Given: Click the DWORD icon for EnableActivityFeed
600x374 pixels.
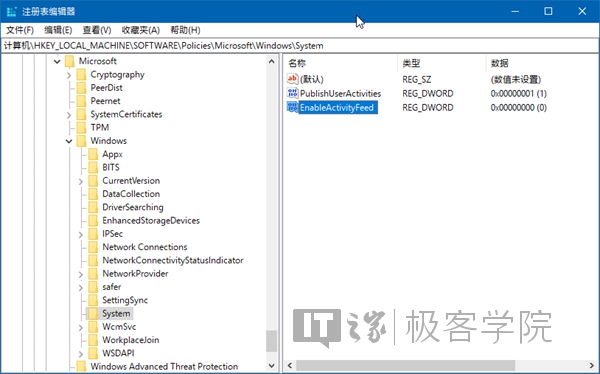Looking at the screenshot, I should click(292, 107).
